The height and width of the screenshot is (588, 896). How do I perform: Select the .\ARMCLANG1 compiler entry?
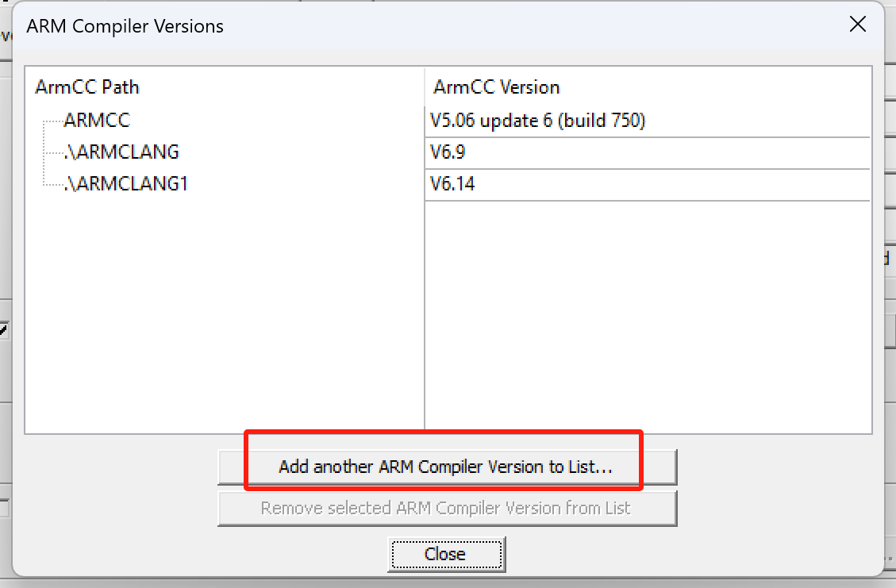(x=125, y=183)
